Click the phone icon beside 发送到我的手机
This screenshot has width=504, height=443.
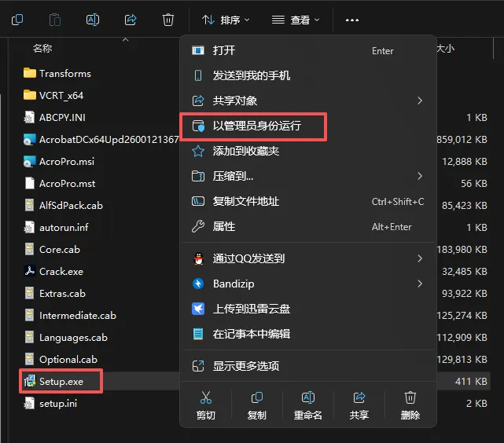pyautogui.click(x=198, y=75)
